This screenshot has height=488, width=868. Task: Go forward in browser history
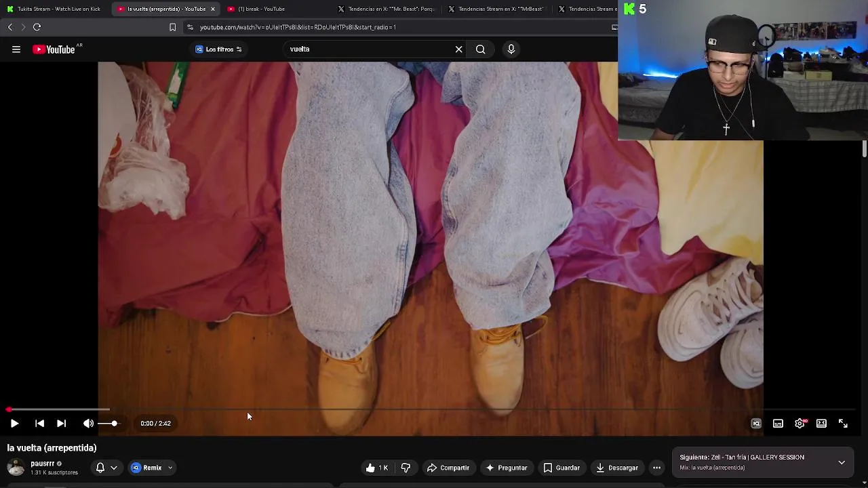(22, 27)
